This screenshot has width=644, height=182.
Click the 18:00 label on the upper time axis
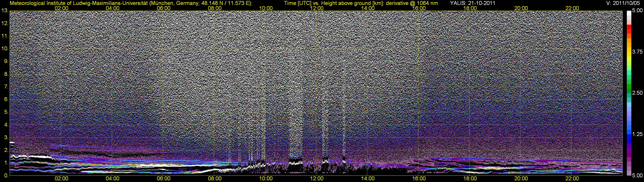470,8
